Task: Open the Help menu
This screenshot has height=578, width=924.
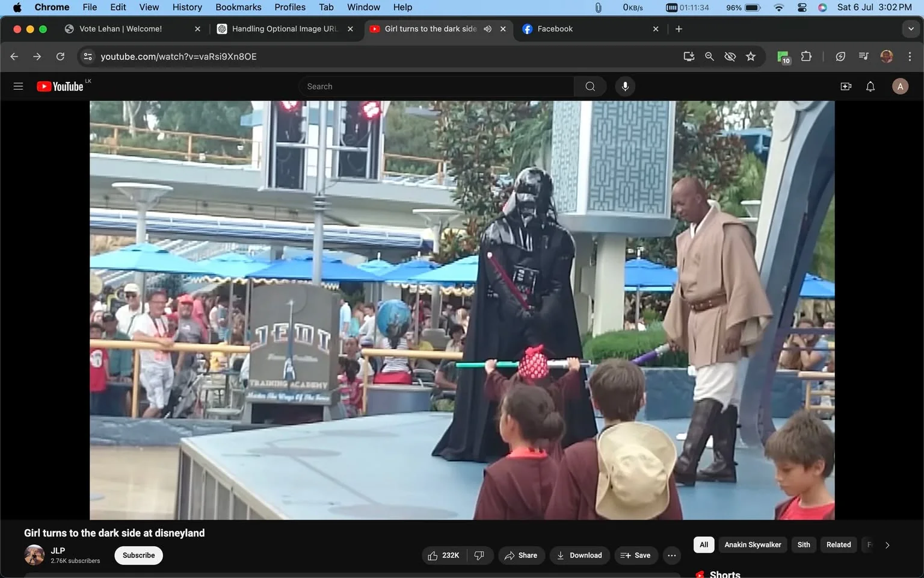Action: (402, 7)
